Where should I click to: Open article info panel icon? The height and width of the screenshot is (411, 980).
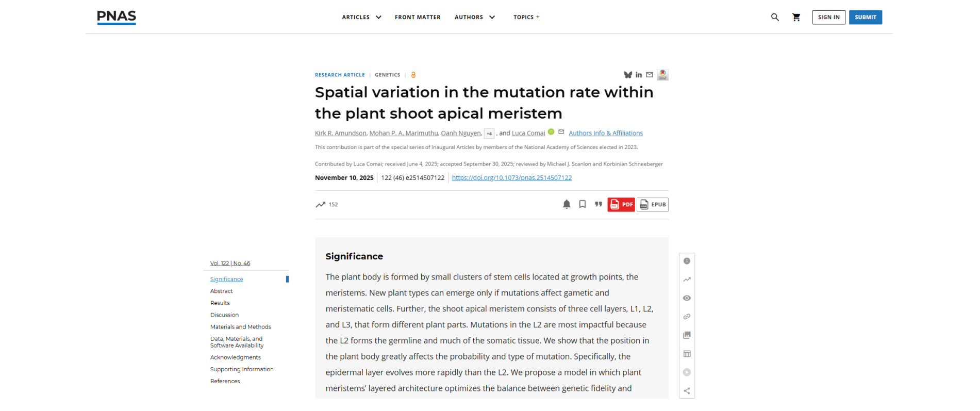[x=687, y=261]
